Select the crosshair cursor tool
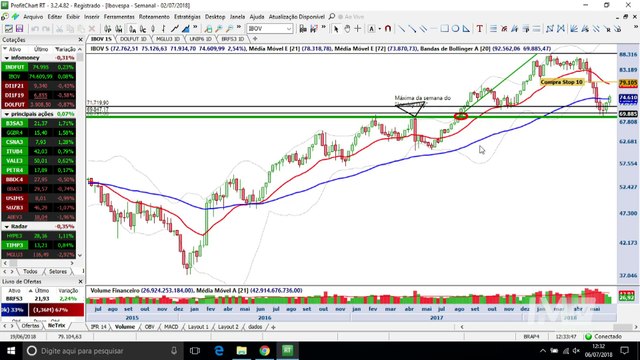This screenshot has width=640, height=360. click(358, 29)
